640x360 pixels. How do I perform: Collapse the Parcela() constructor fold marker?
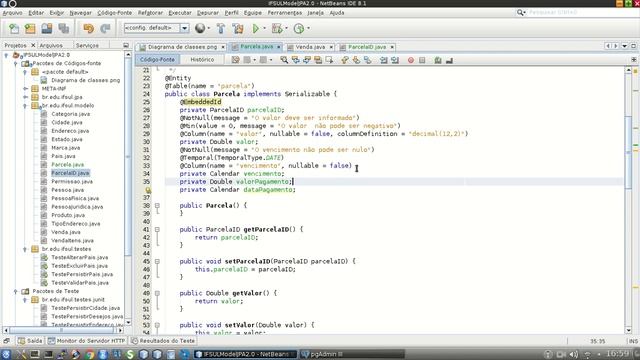(157, 206)
